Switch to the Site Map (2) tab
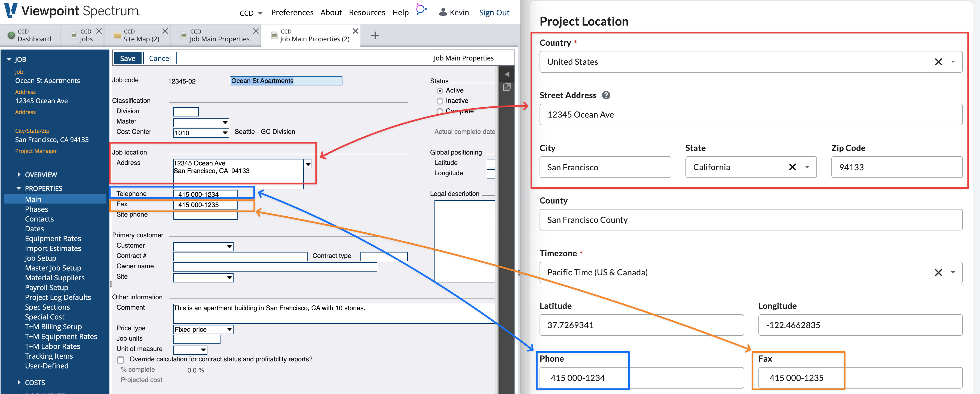980x394 pixels. (x=137, y=35)
